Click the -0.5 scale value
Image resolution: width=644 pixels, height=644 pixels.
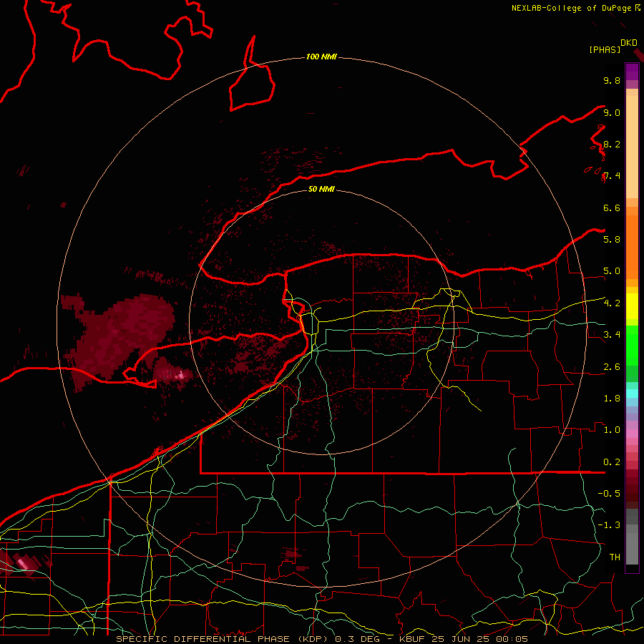point(609,494)
